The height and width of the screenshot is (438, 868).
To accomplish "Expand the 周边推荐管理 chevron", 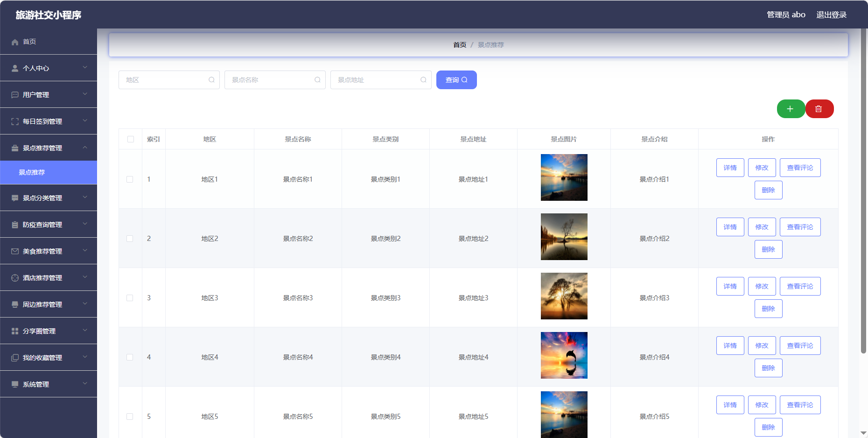I will point(85,304).
